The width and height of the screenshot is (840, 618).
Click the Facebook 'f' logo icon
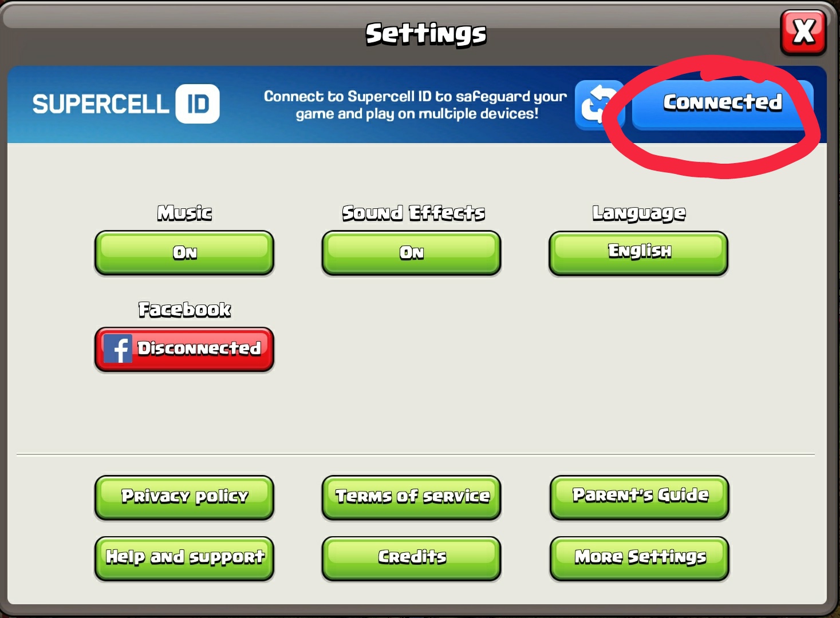point(118,348)
